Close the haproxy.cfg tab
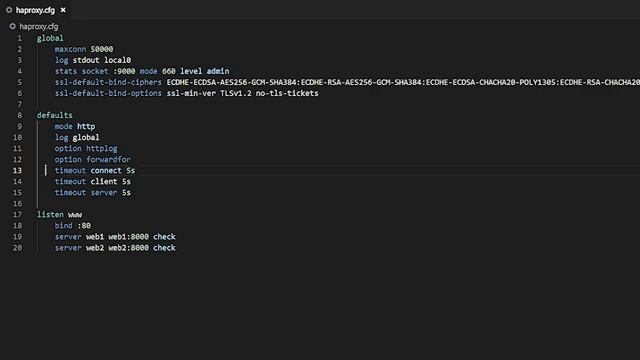Screen dimensions: 640x360 pos(63,10)
